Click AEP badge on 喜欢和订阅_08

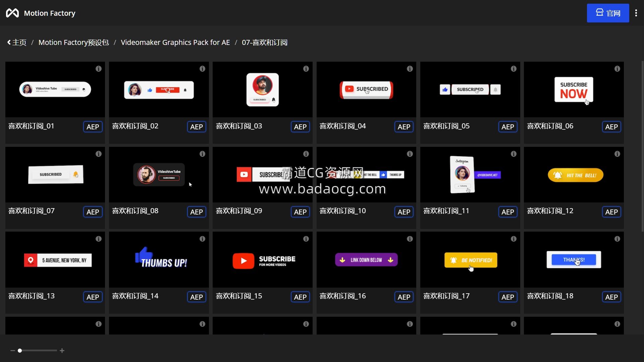(197, 212)
